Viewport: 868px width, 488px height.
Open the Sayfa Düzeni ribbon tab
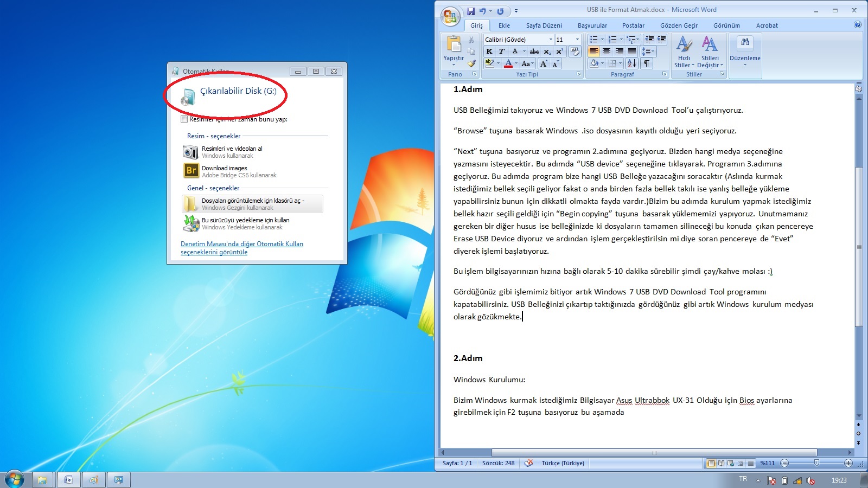pos(544,25)
